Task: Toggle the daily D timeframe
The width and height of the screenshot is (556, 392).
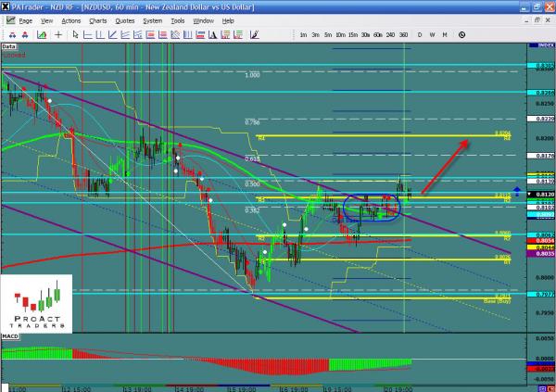Action: (420, 34)
